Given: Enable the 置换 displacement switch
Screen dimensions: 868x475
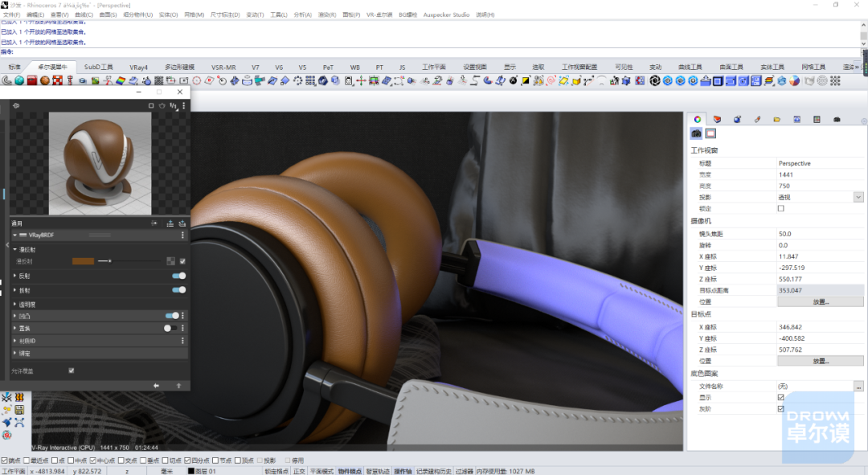Looking at the screenshot, I should coord(170,328).
